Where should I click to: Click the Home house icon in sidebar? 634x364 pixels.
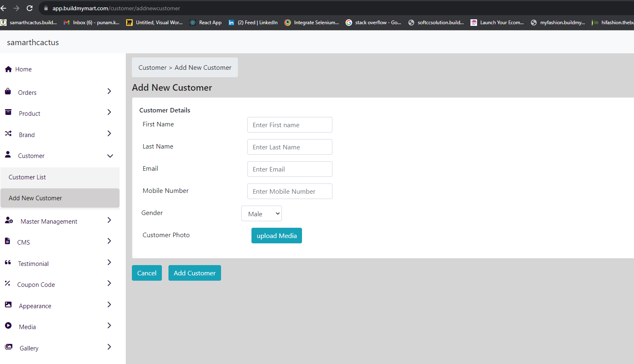[x=8, y=69]
